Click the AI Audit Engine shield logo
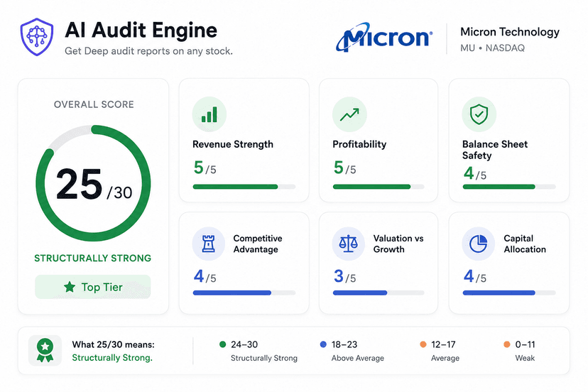 tap(37, 37)
